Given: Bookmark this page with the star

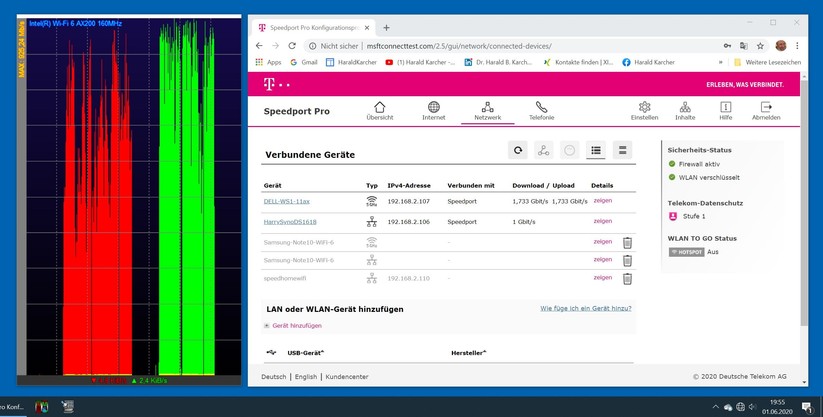Looking at the screenshot, I should coord(760,46).
